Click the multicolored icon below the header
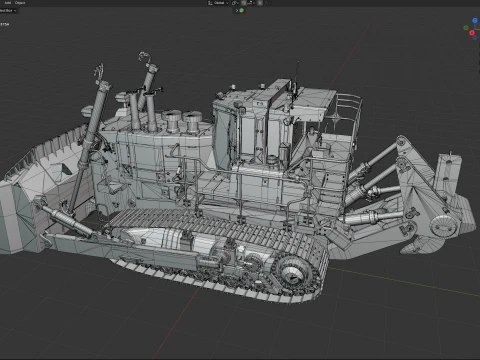480x360 pixels. (x=242, y=10)
